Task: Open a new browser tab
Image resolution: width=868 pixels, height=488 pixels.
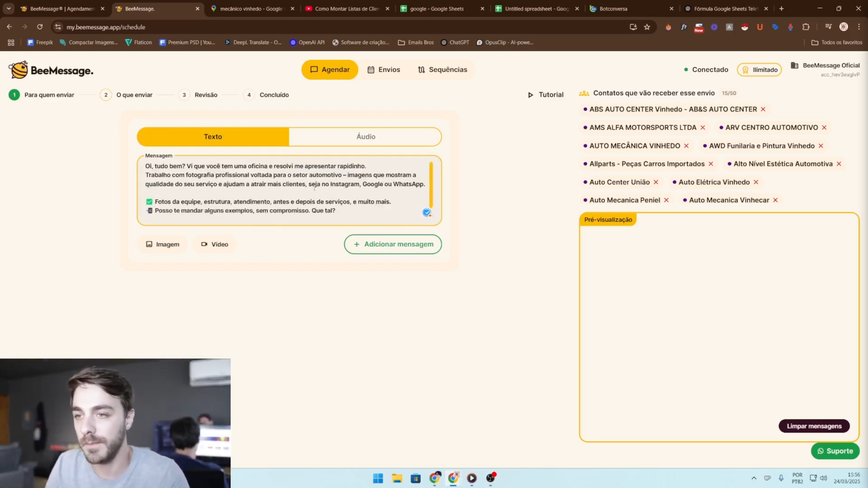Action: coord(781,9)
